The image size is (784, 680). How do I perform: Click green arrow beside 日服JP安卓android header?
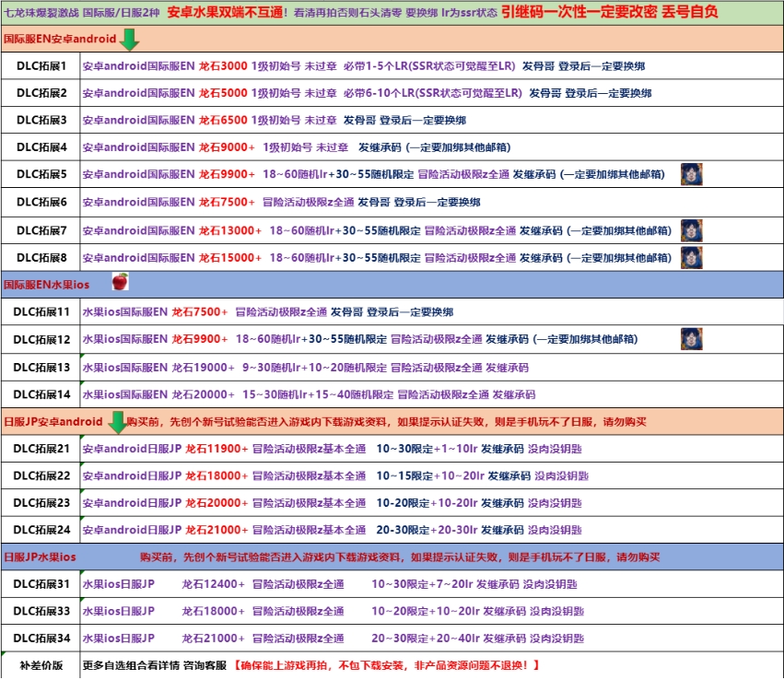pos(117,421)
